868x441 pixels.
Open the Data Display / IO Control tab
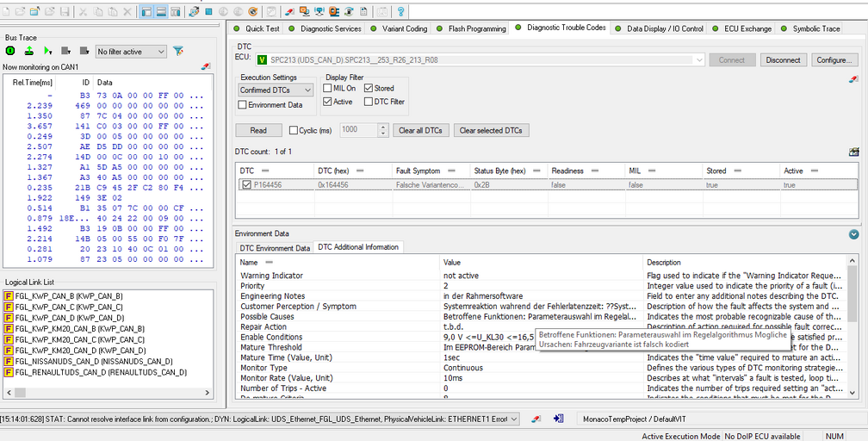coord(660,28)
